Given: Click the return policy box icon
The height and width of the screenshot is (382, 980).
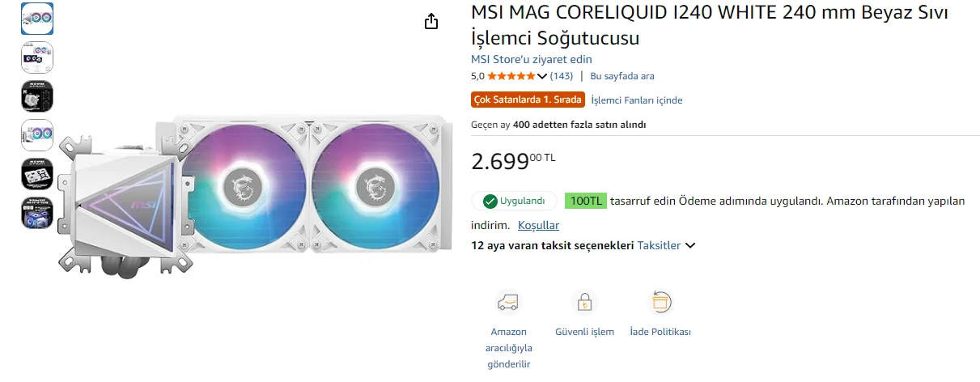Looking at the screenshot, I should point(661,302).
